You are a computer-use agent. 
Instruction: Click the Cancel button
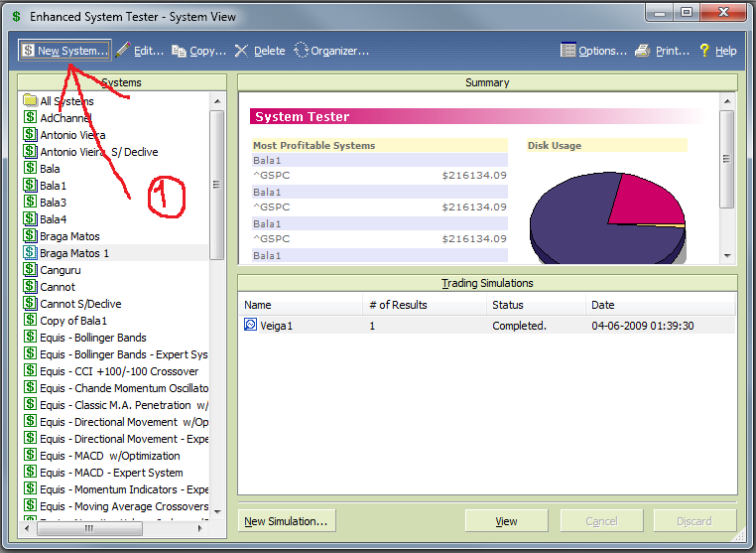[601, 521]
